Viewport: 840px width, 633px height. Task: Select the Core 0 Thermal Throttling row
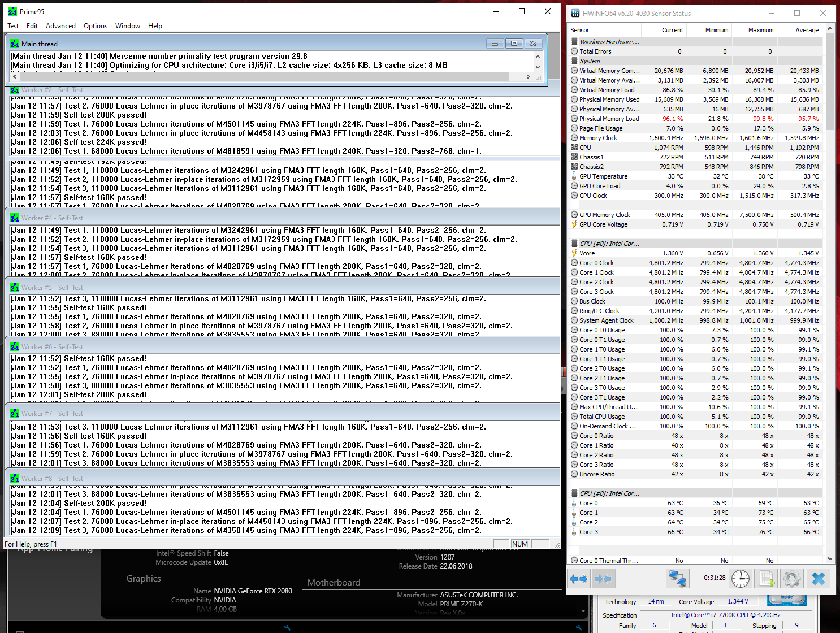(695, 561)
